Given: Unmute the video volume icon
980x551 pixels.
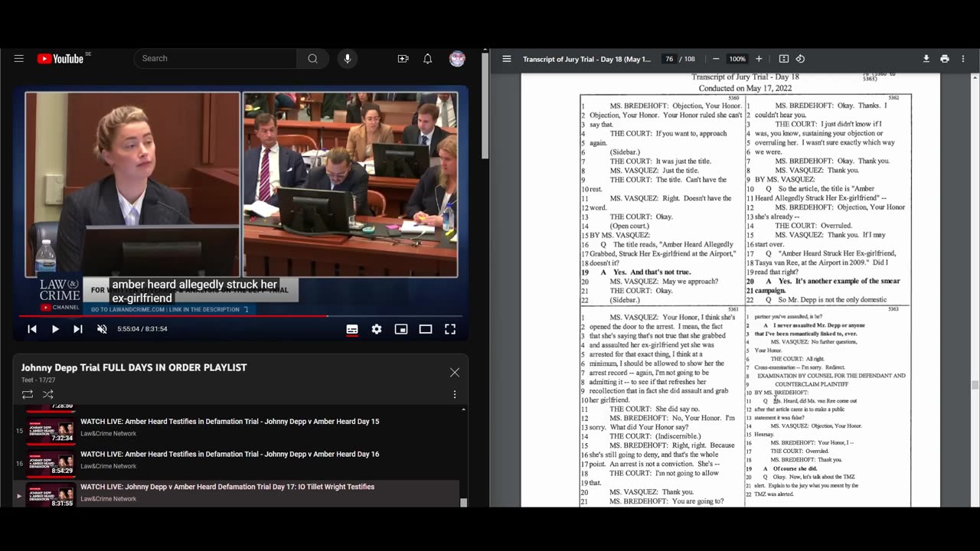Looking at the screenshot, I should coord(102,329).
